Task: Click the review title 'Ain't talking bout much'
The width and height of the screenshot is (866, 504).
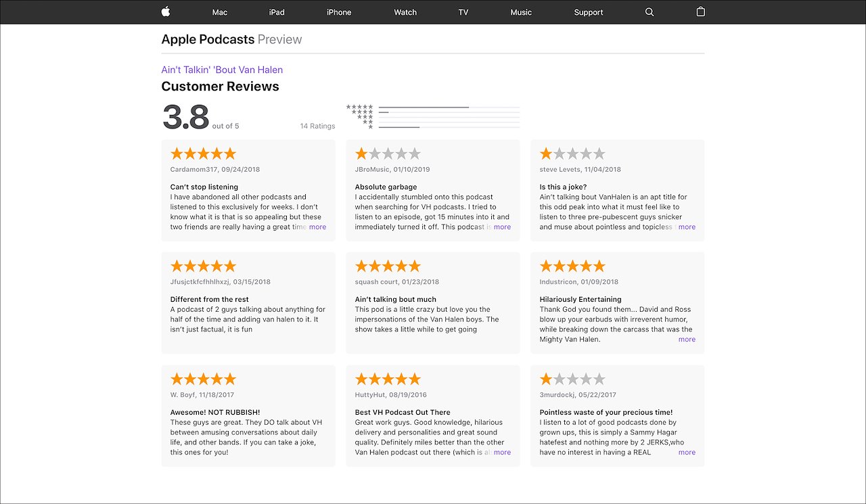Action: point(396,299)
